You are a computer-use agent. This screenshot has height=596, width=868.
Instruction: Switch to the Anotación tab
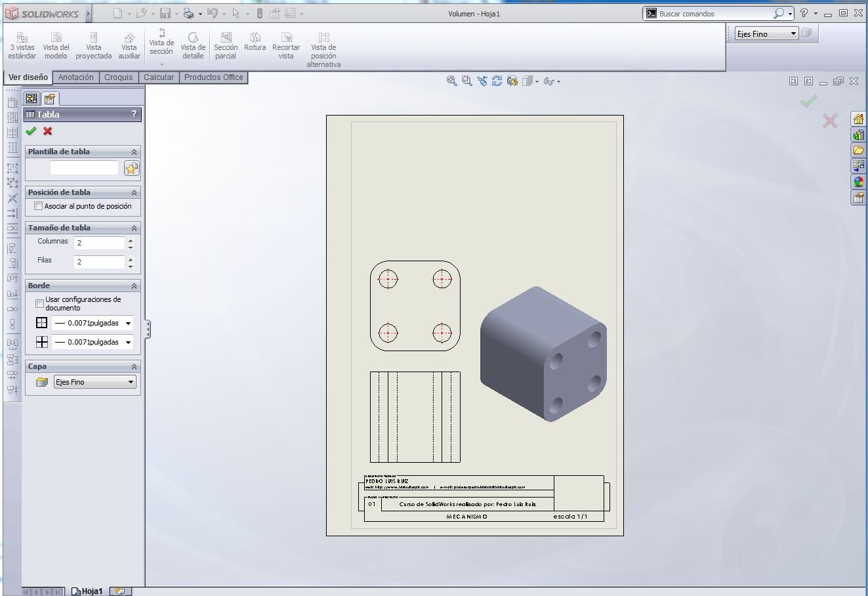tap(76, 77)
